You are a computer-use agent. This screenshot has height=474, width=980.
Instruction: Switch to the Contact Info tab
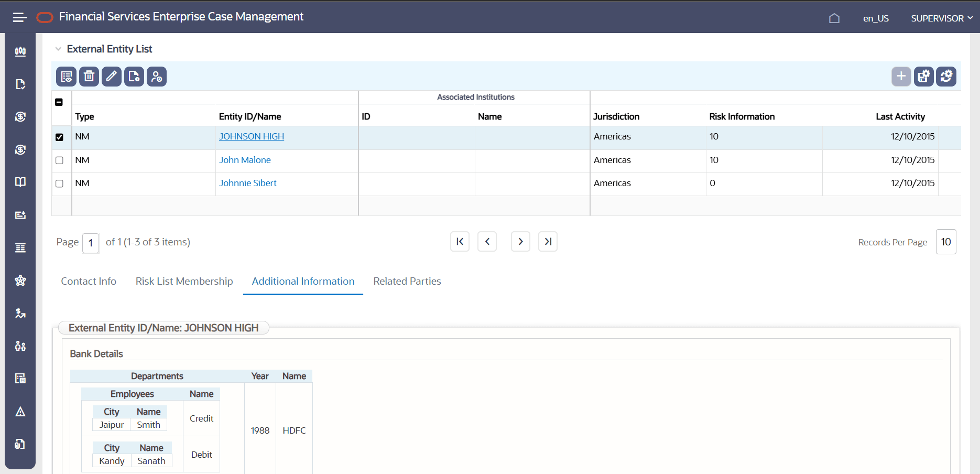[89, 282]
